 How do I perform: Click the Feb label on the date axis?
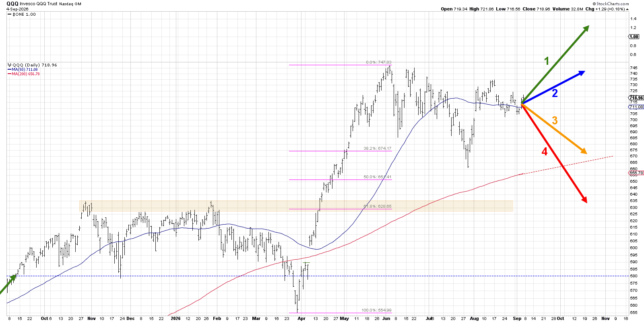pos(217,318)
